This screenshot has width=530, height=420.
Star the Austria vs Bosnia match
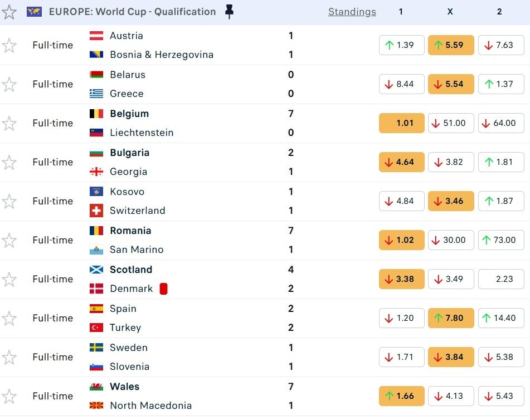coord(9,45)
